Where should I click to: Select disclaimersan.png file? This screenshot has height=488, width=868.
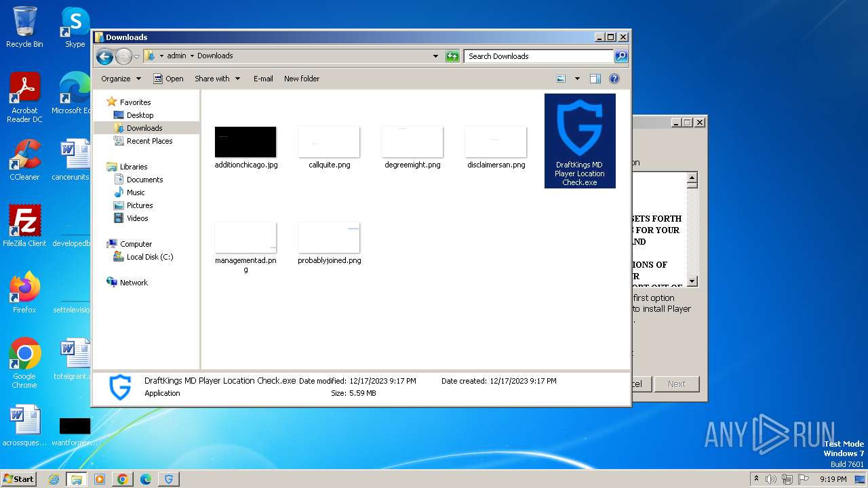click(496, 146)
